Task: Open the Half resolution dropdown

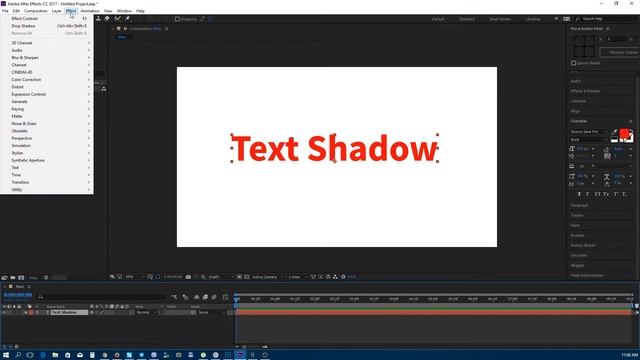Action: pos(221,277)
